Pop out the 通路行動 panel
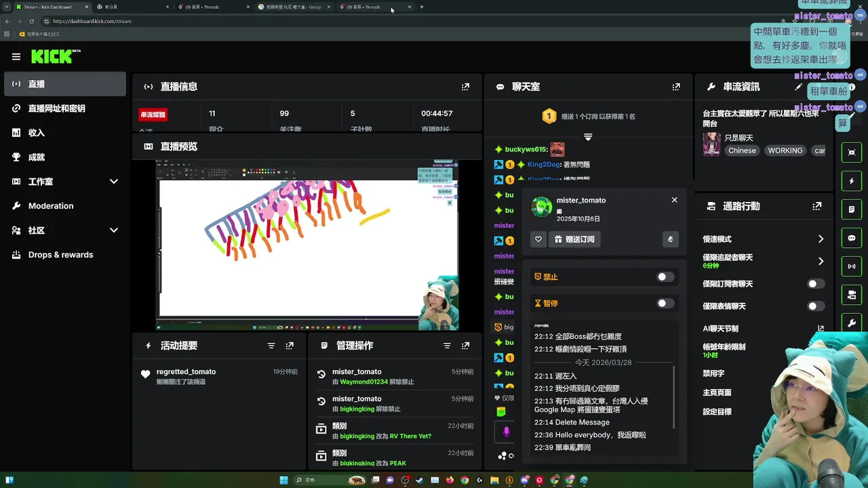 point(817,206)
